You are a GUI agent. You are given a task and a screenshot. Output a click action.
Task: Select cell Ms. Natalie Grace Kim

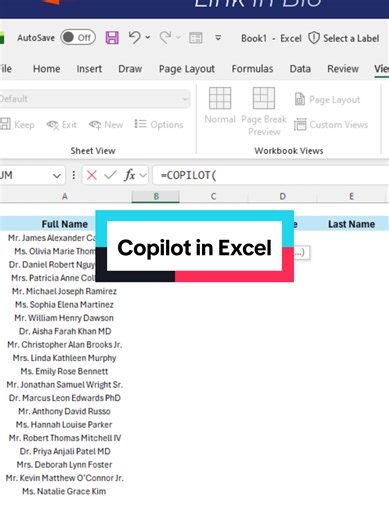pos(65,491)
